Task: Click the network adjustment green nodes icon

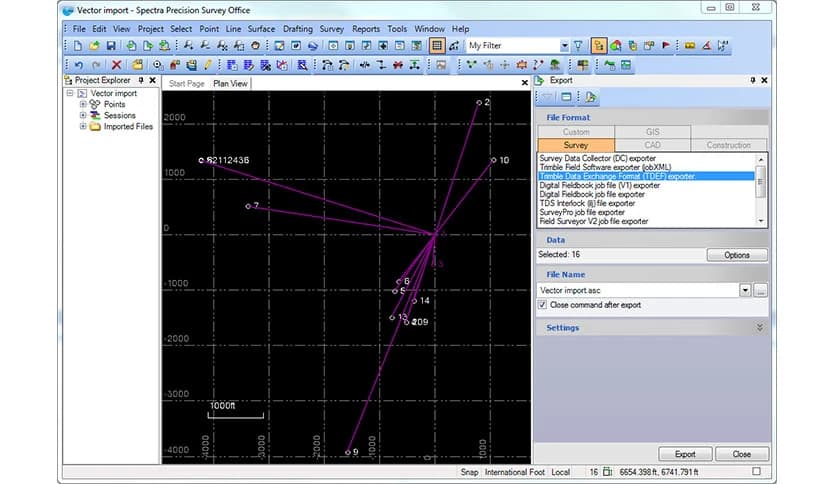Action: click(471, 65)
